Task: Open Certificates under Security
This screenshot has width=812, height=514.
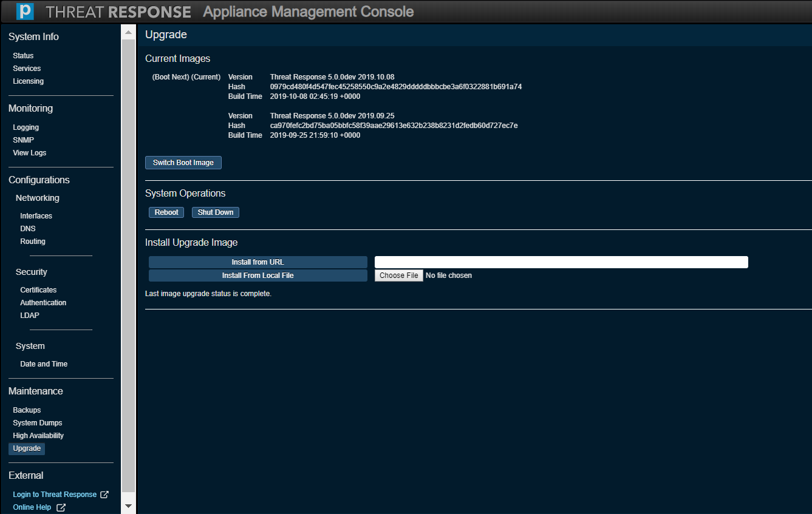Action: 38,290
